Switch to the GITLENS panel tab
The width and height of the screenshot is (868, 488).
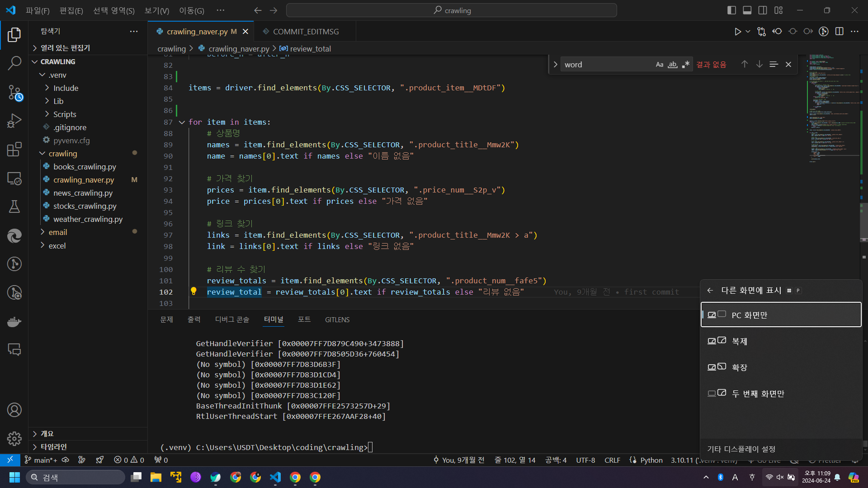click(x=337, y=319)
